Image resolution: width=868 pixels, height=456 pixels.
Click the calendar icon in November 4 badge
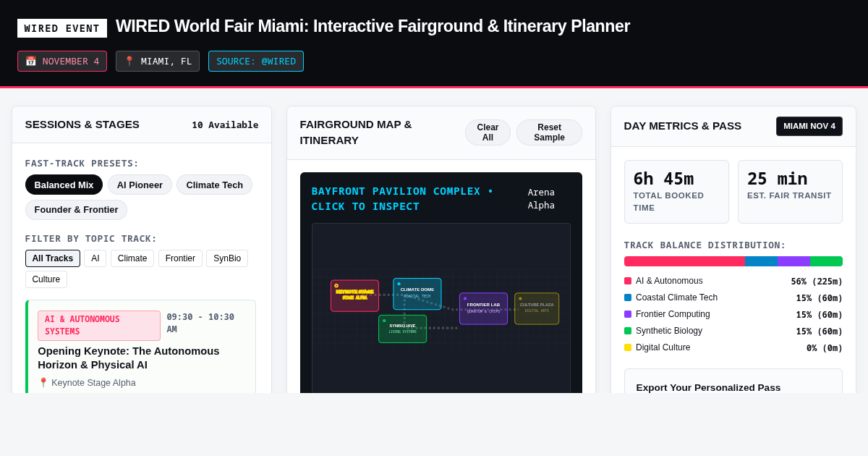(x=30, y=62)
